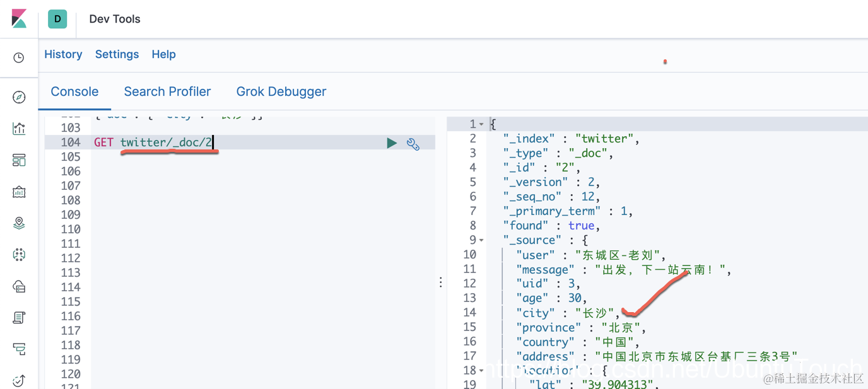Open Recently viewed clock icon
The height and width of the screenshot is (389, 868).
pos(19,58)
